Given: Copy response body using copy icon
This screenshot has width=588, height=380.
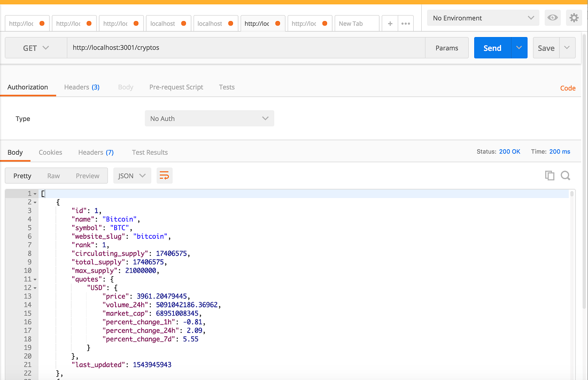Looking at the screenshot, I should 549,175.
